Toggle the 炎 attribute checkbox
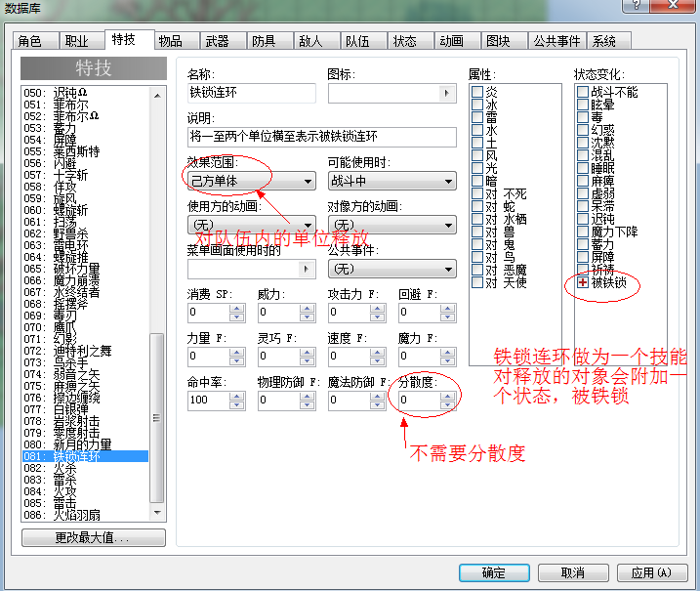This screenshot has height=591, width=700. pyautogui.click(x=477, y=92)
